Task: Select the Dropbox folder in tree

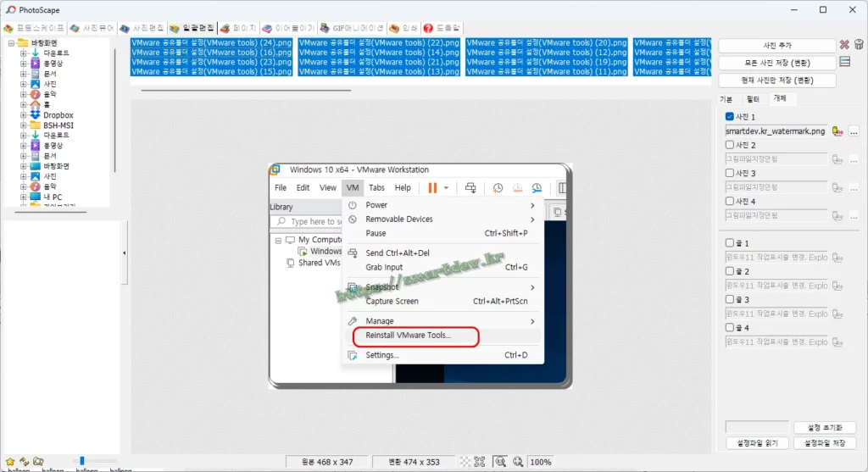Action: click(58, 115)
